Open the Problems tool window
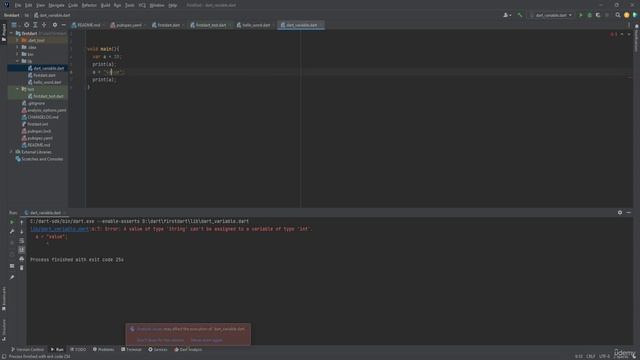 coord(103,349)
